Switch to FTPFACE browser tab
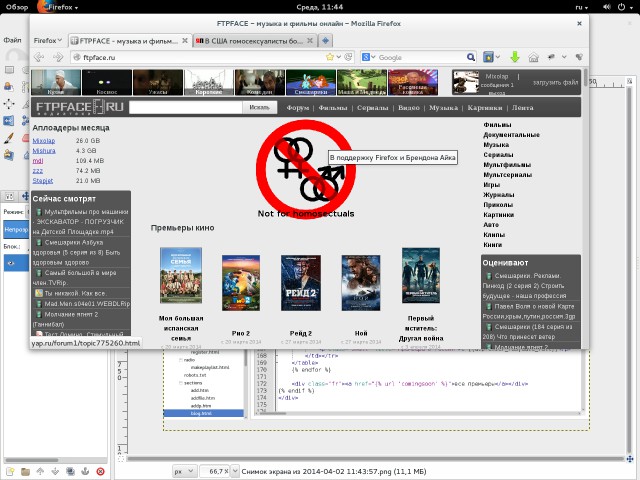The image size is (640, 480). (130, 40)
